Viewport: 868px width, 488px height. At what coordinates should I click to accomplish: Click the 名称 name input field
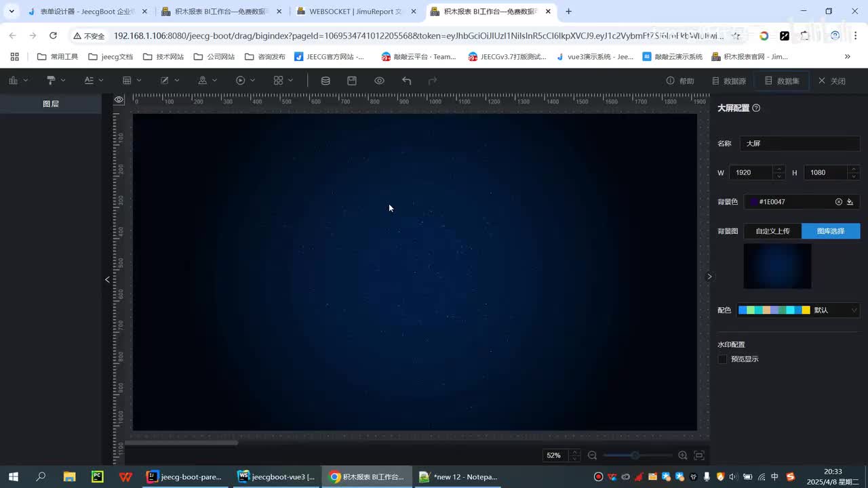tap(800, 144)
